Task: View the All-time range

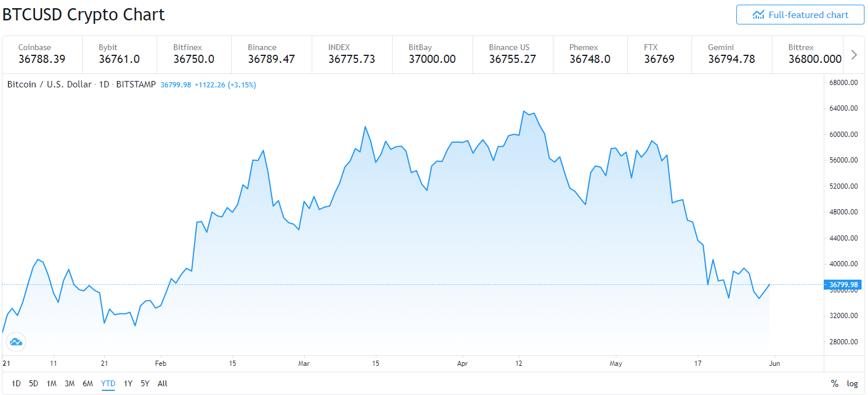Action: [x=162, y=383]
